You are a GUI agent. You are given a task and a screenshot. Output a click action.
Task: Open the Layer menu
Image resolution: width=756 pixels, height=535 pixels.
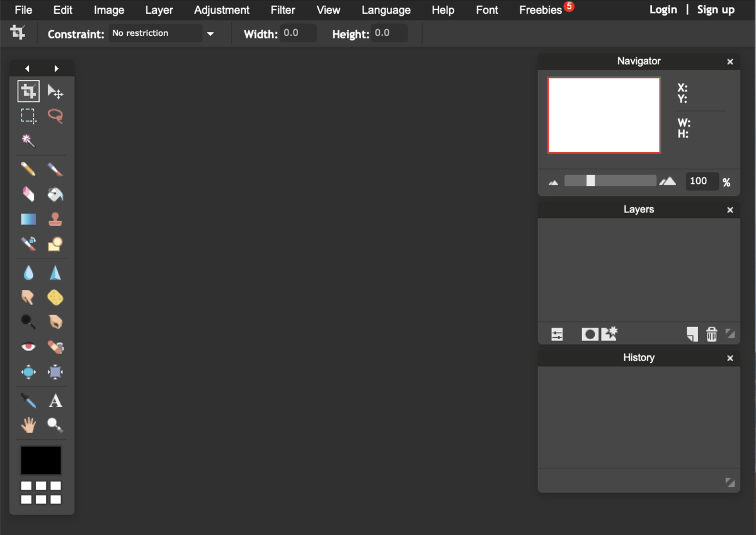159,10
